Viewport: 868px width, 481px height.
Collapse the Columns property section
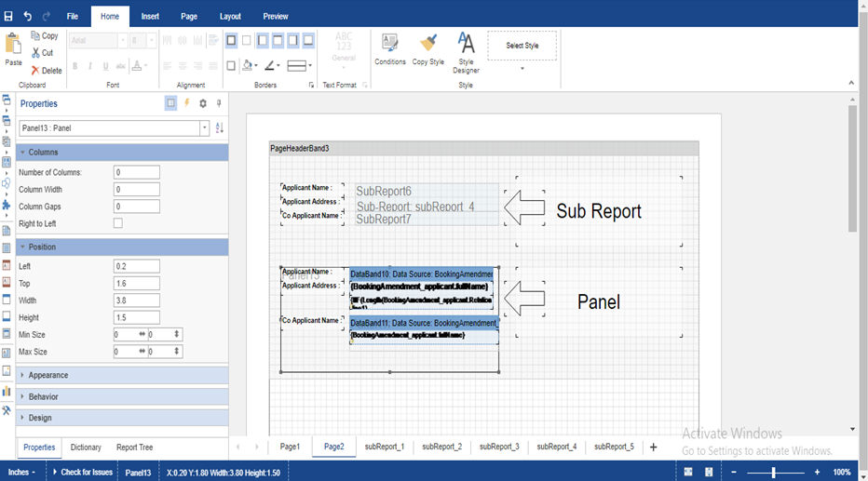click(122, 152)
